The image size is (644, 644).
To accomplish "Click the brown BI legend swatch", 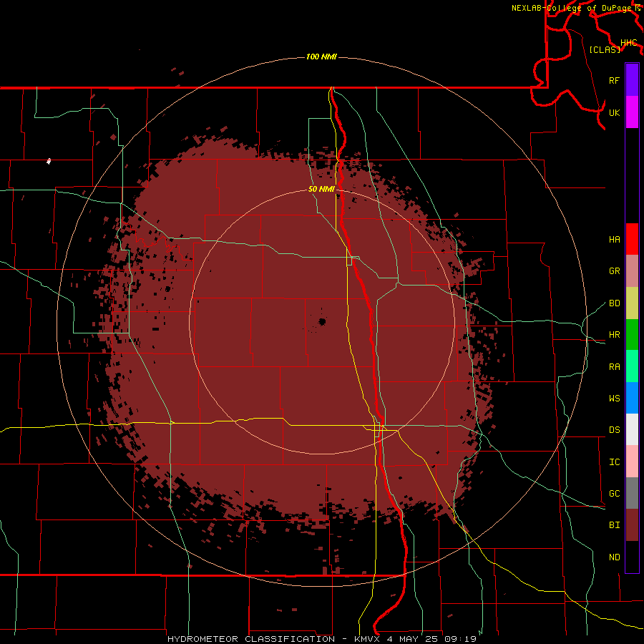I will click(632, 525).
